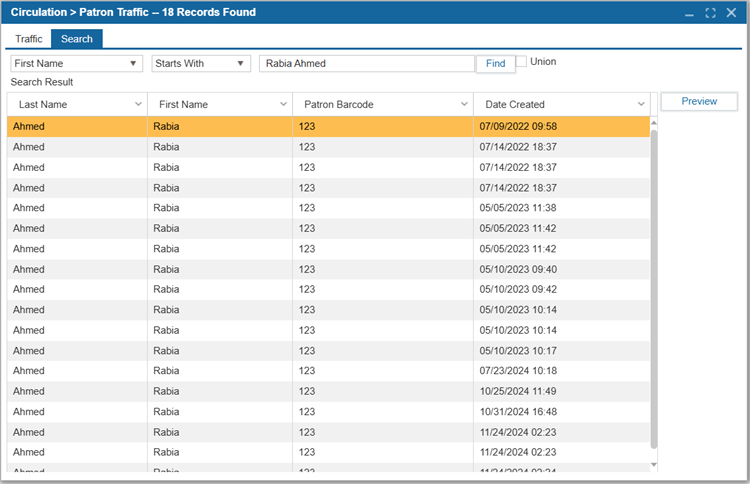The height and width of the screenshot is (484, 750).
Task: Click the Date Created column header text
Action: [x=515, y=104]
